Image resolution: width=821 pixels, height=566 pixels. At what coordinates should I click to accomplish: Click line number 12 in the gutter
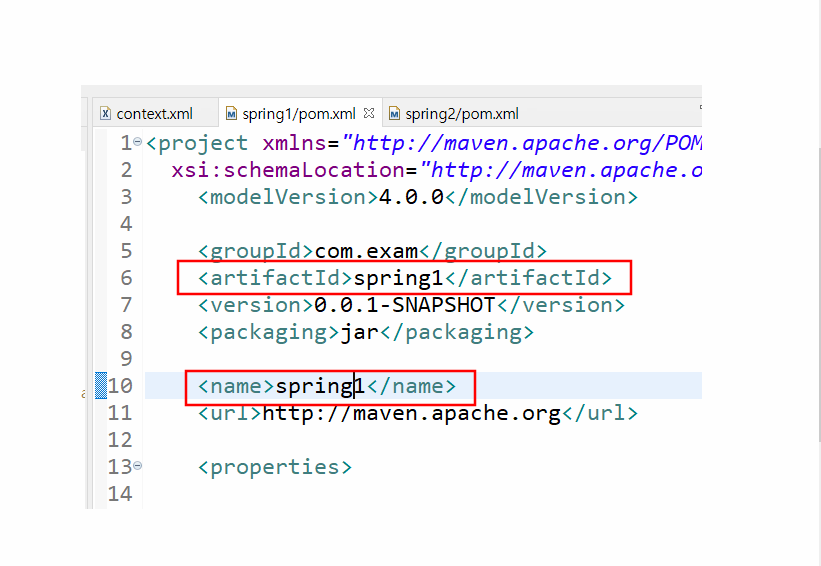120,440
